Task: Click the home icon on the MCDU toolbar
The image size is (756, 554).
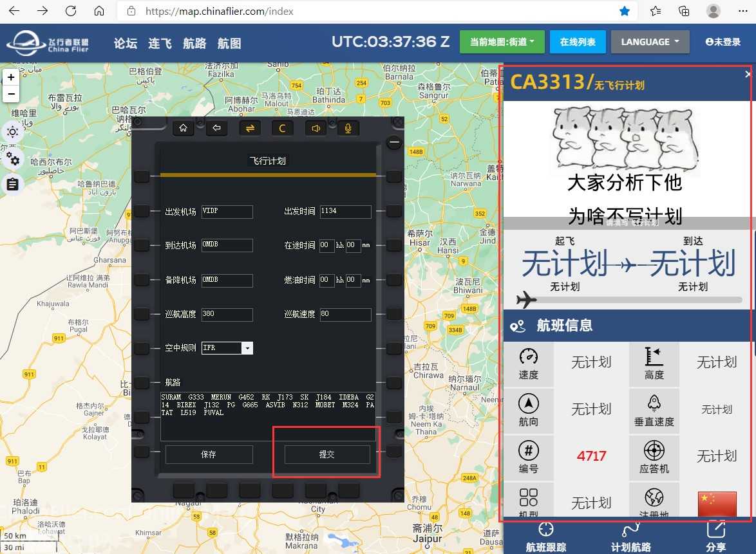Action: tap(183, 128)
